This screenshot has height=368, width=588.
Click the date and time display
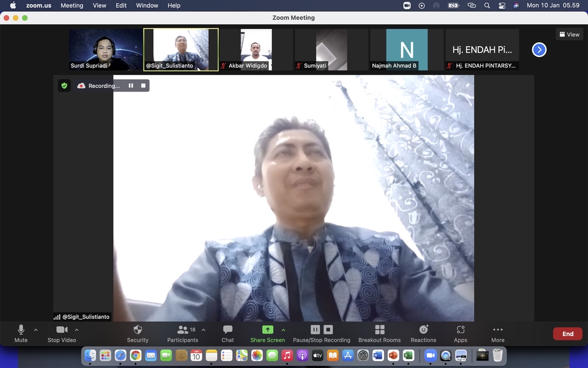553,6
